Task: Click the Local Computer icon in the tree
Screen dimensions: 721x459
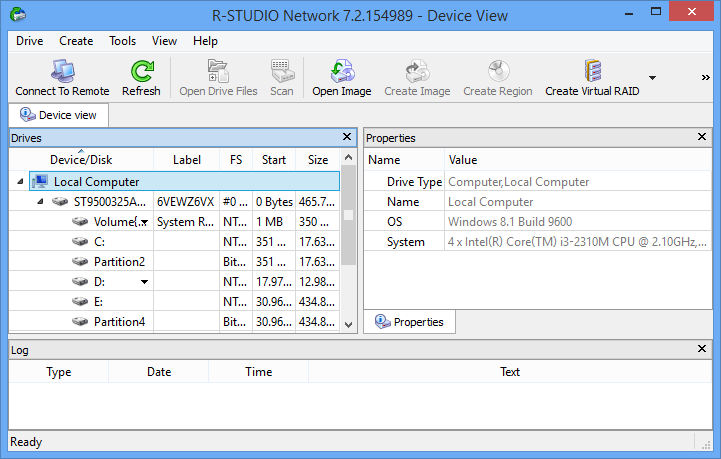Action: (x=40, y=182)
